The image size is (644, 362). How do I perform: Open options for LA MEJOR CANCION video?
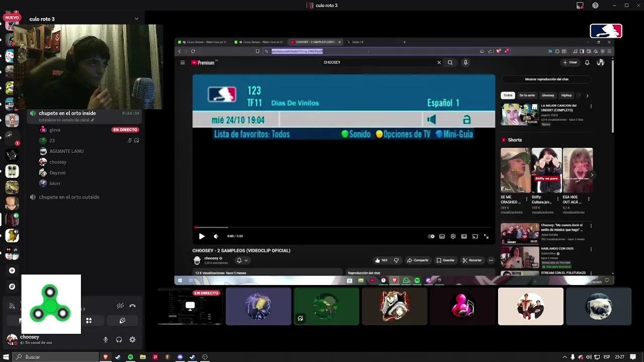[x=591, y=107]
